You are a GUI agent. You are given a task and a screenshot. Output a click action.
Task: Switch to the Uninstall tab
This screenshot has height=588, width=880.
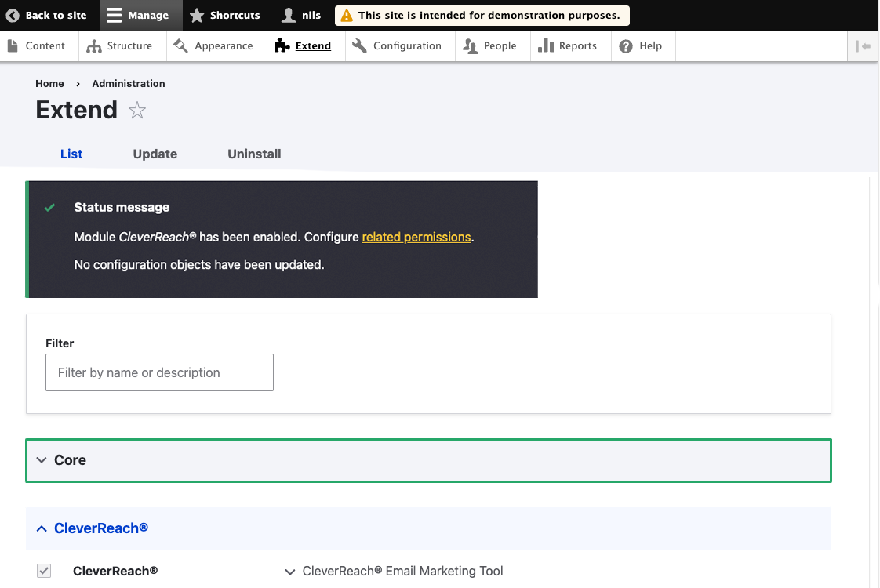point(254,154)
